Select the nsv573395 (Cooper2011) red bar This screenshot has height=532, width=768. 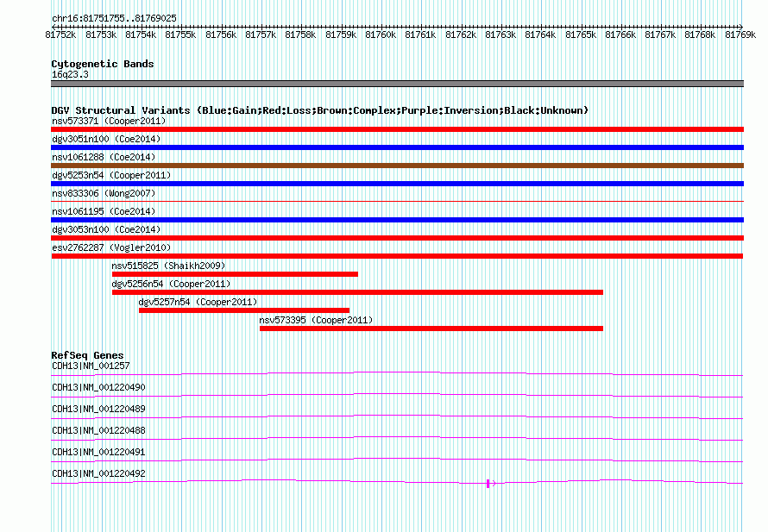tap(431, 329)
